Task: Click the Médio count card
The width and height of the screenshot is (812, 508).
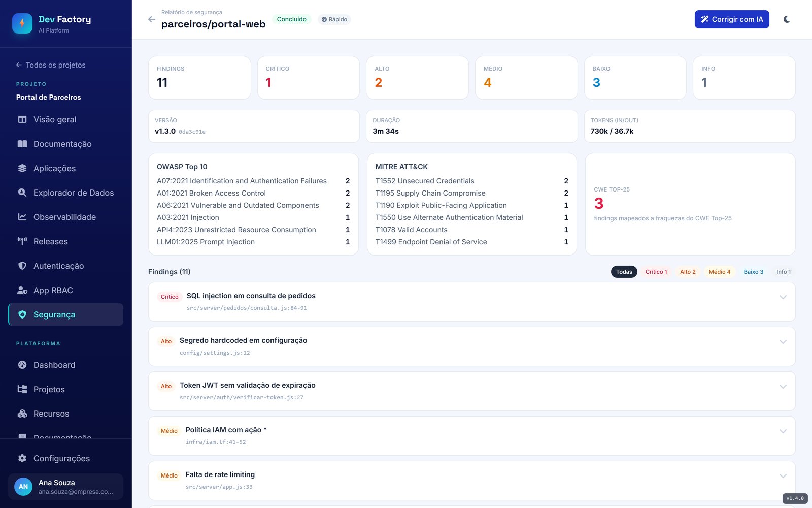Action: pyautogui.click(x=526, y=78)
